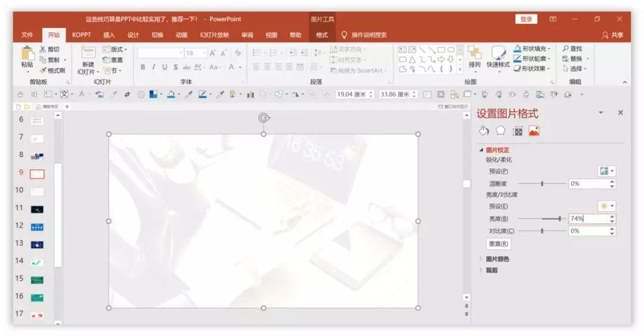644x336 pixels.
Task: Expand the 图片颜色 section
Action: tap(481, 259)
